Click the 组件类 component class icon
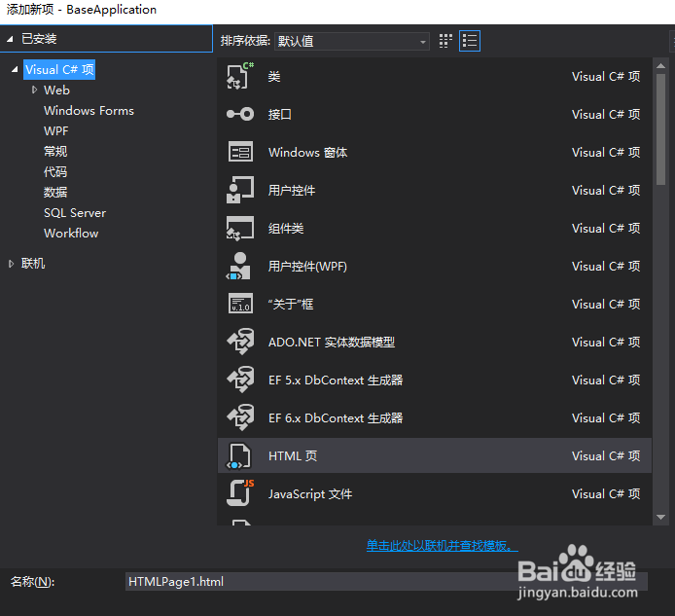This screenshot has height=616, width=675. pos(240,228)
